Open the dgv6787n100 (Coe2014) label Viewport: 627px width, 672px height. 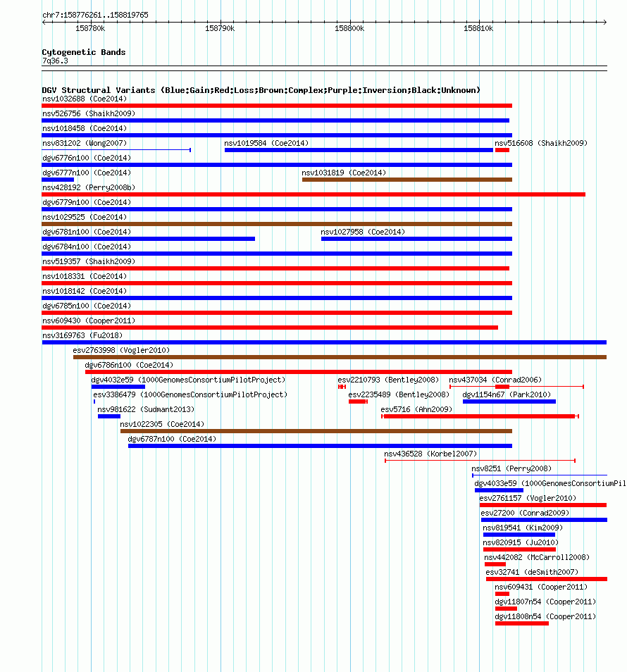click(x=172, y=439)
